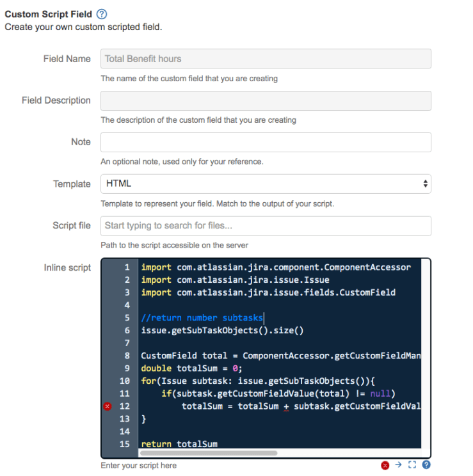Click the blue arrow icon below the editor
Image resolution: width=473 pixels, height=476 pixels.
pyautogui.click(x=398, y=465)
